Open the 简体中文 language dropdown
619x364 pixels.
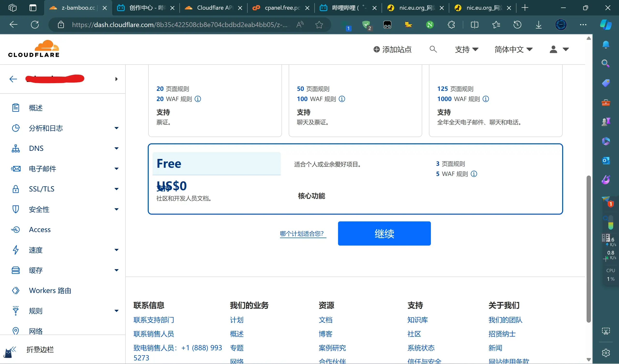pyautogui.click(x=513, y=49)
